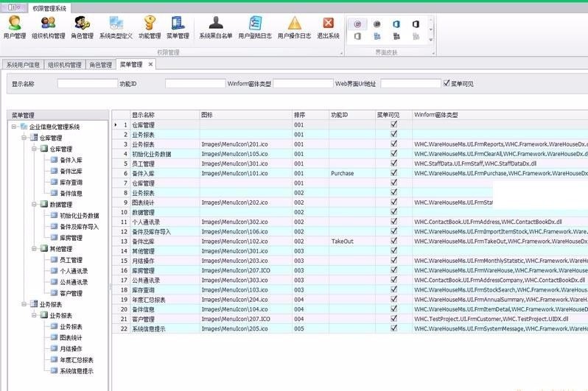Click the 功能管理 key icon

(149, 27)
